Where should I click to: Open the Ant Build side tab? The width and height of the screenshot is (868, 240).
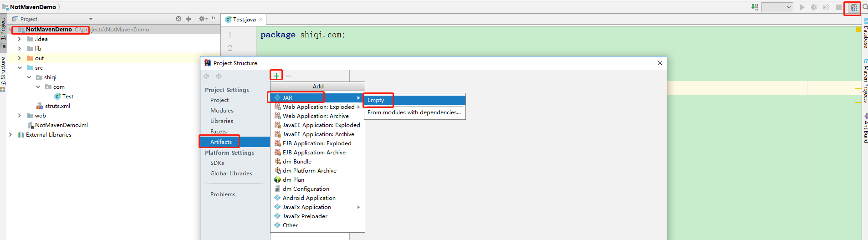(x=865, y=128)
